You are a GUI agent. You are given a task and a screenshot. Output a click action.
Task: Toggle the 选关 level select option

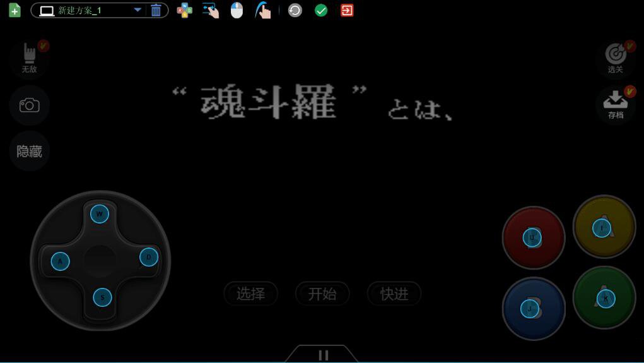pyautogui.click(x=615, y=59)
